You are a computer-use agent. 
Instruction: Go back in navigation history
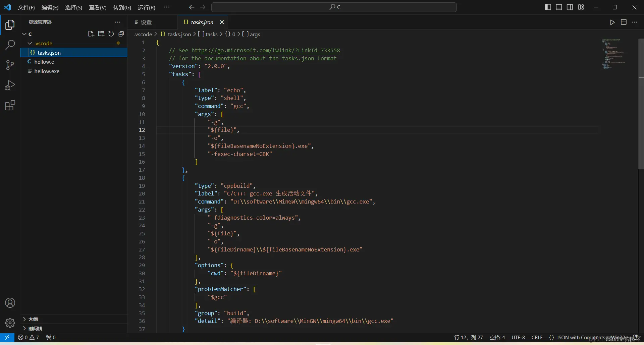click(192, 7)
